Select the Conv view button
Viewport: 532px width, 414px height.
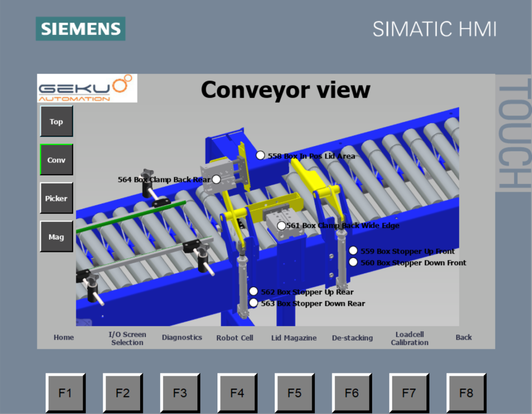pos(57,160)
